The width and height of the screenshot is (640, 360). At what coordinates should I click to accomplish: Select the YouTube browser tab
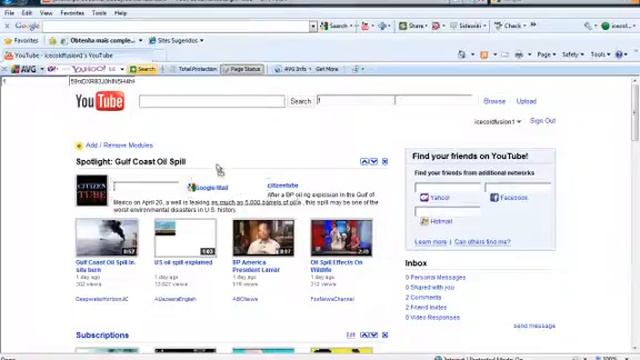(x=84, y=56)
